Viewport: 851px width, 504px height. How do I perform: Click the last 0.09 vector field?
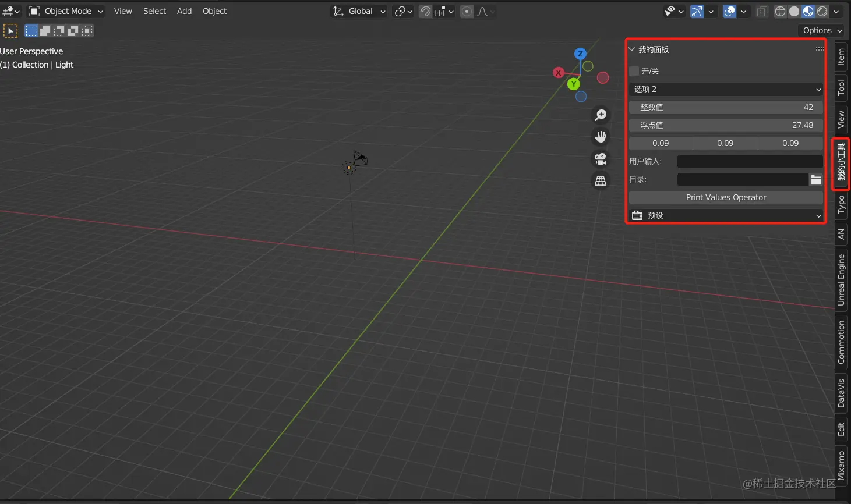coord(790,143)
